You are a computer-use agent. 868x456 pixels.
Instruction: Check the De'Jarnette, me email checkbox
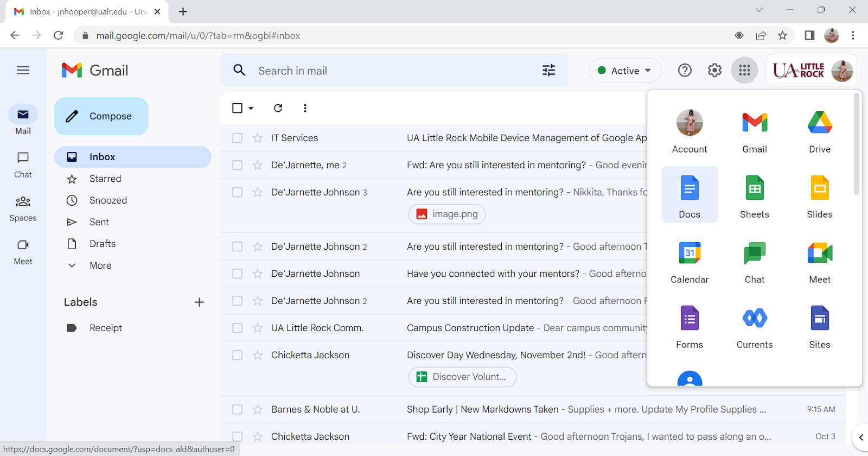pos(237,165)
